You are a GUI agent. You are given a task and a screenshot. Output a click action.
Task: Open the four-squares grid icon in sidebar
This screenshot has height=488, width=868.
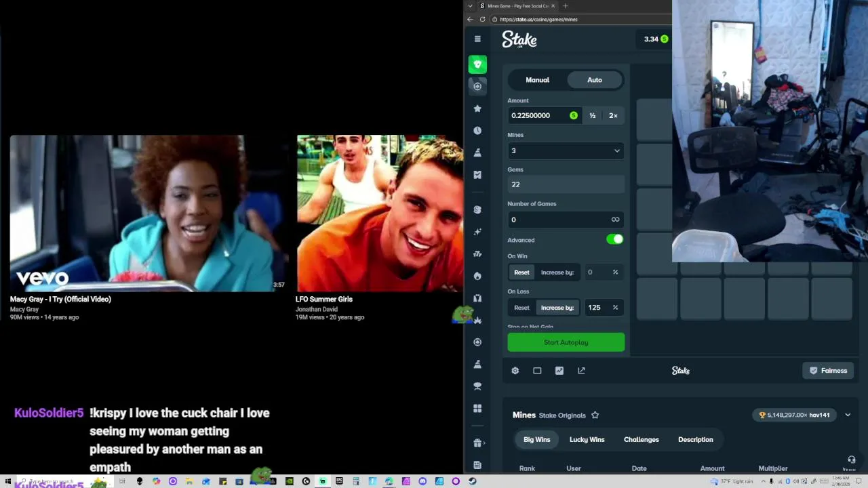tap(477, 409)
